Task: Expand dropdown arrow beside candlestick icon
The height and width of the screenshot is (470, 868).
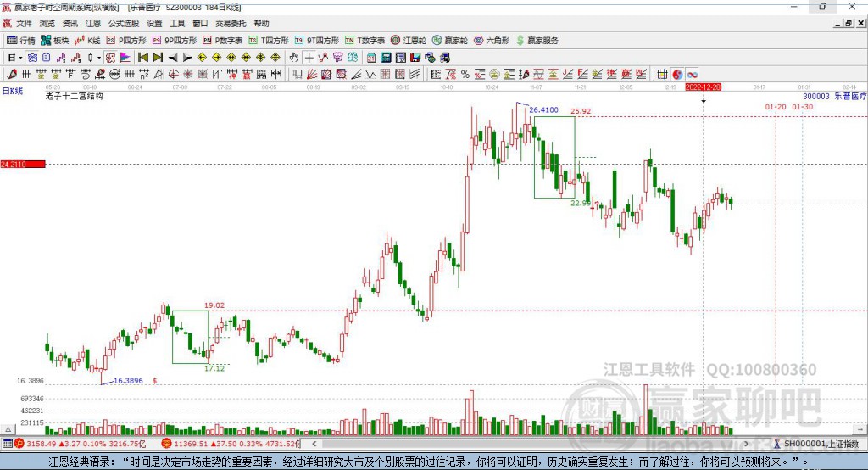Action: coord(99,58)
